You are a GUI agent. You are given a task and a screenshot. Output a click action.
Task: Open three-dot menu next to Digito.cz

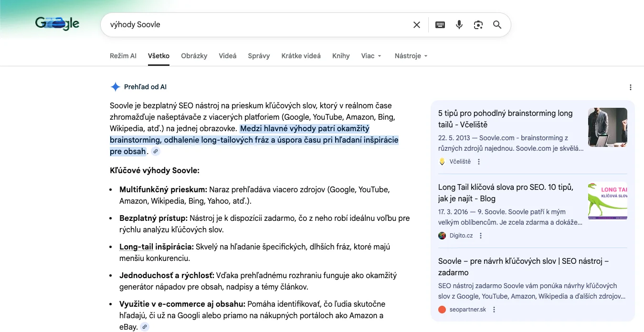tap(481, 236)
